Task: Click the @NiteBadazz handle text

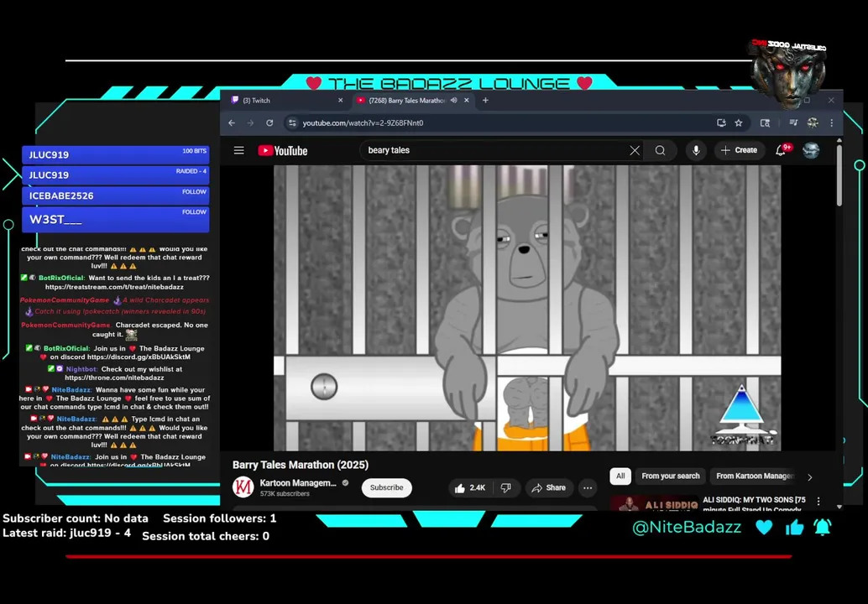Action: (x=687, y=527)
